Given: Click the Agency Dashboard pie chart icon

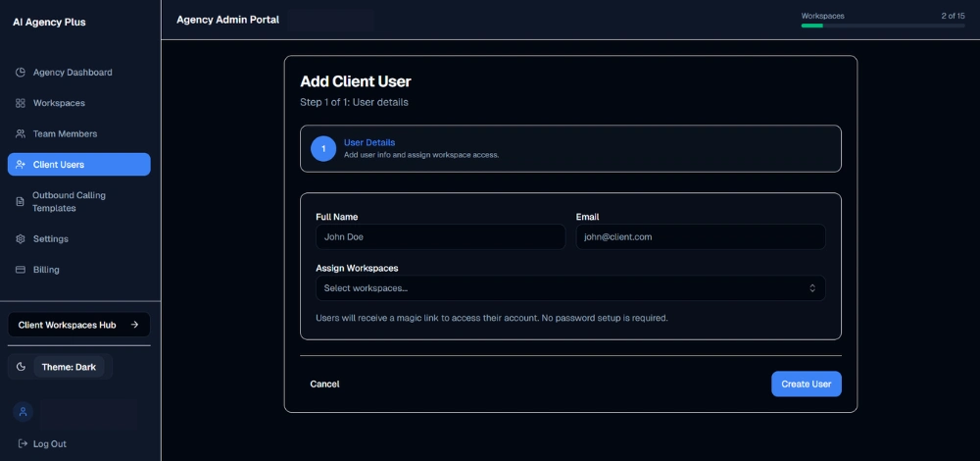Looking at the screenshot, I should (x=20, y=73).
